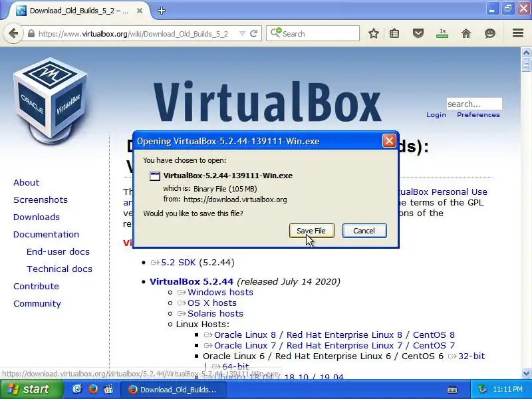Open the Preferences link
Viewport: 532px width, 399px height.
(x=478, y=114)
